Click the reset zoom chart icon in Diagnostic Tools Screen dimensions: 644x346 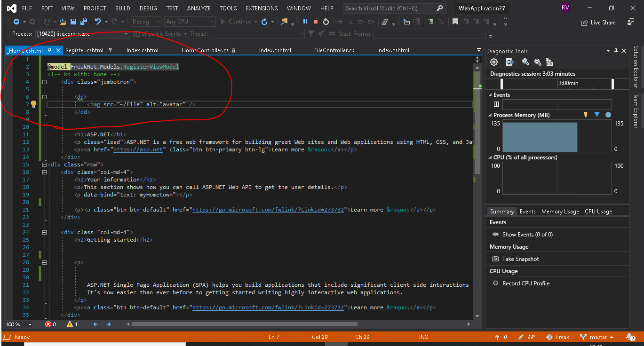point(549,62)
